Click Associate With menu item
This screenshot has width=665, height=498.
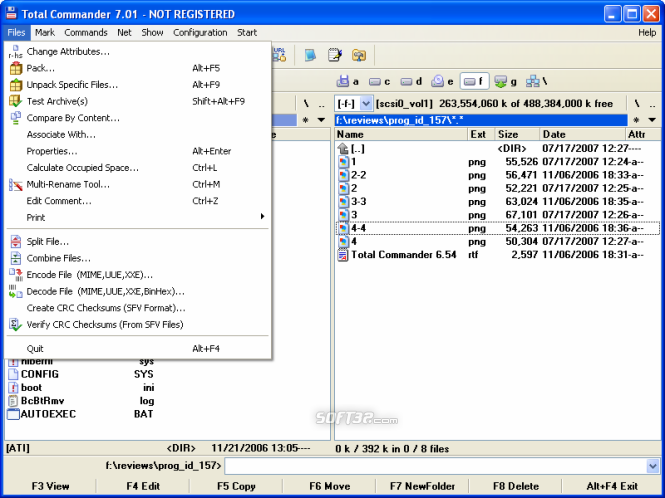click(x=138, y=135)
